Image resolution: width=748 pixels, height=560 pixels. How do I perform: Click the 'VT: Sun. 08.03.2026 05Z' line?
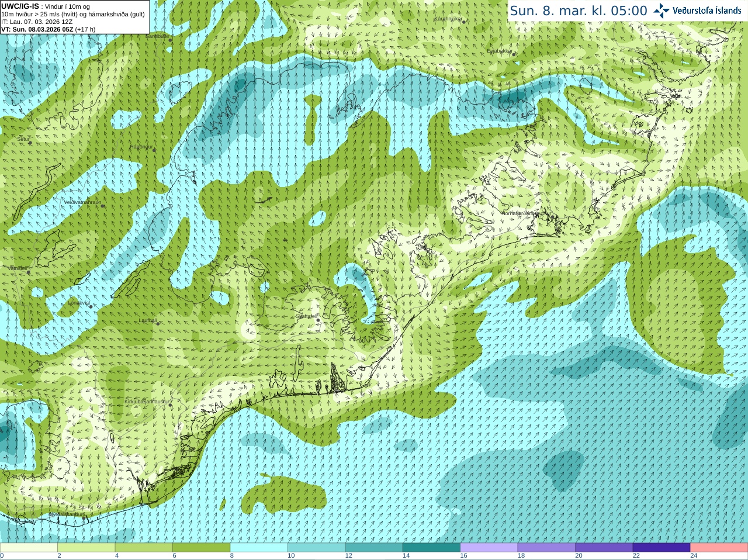48,29
